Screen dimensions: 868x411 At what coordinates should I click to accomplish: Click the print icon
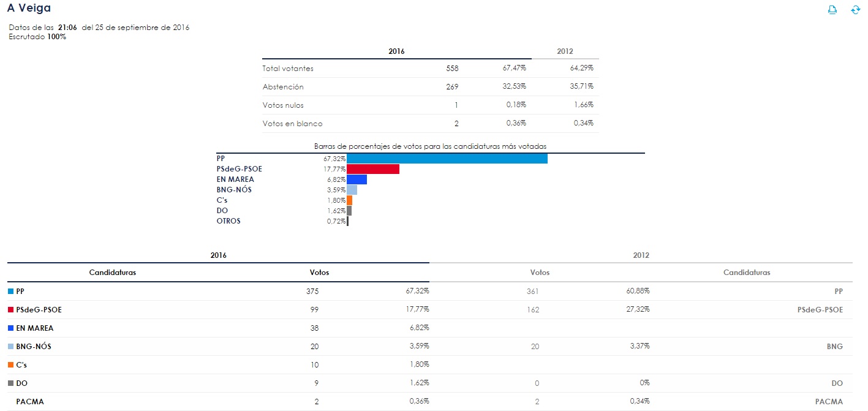pyautogui.click(x=832, y=10)
